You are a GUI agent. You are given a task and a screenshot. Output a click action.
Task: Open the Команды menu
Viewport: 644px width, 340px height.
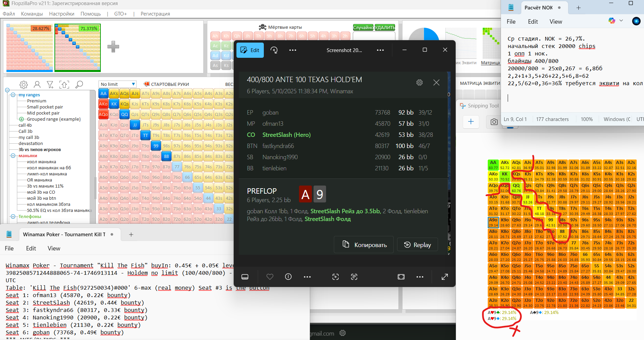tap(32, 14)
